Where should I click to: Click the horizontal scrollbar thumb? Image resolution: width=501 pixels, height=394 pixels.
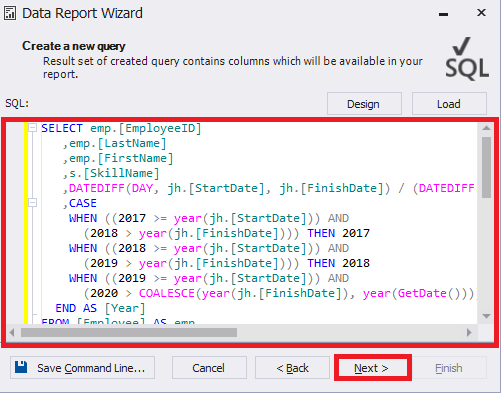point(129,332)
